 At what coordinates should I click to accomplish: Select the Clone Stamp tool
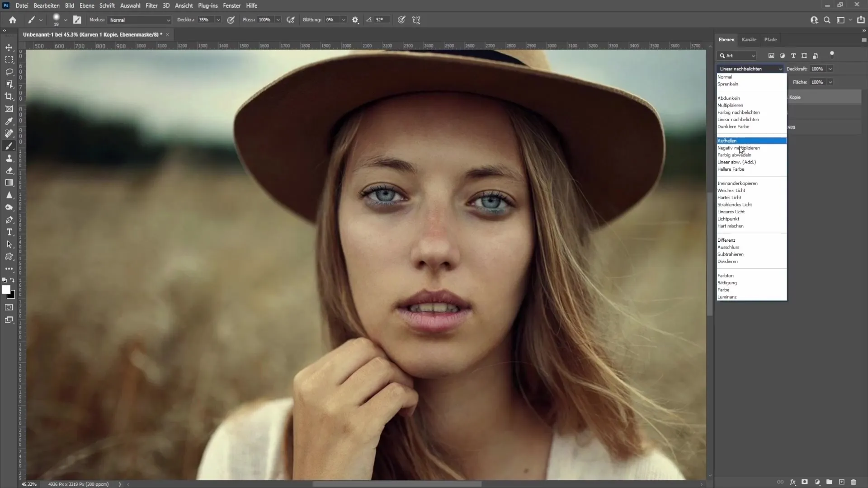(9, 158)
